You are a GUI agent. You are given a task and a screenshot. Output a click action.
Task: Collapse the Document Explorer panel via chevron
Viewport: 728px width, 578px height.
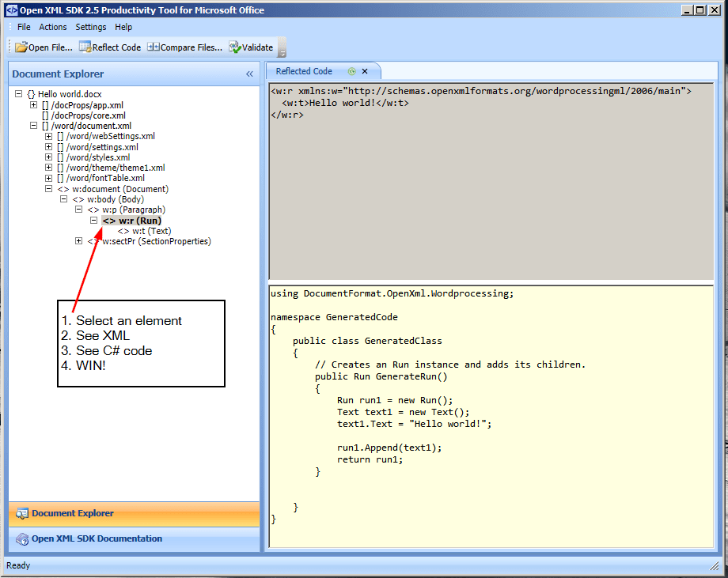249,73
